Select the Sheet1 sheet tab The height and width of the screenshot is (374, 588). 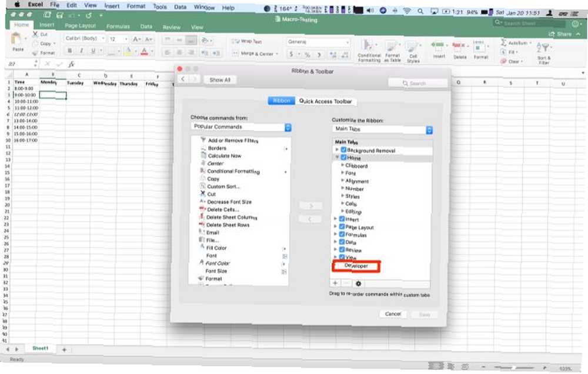(x=40, y=349)
